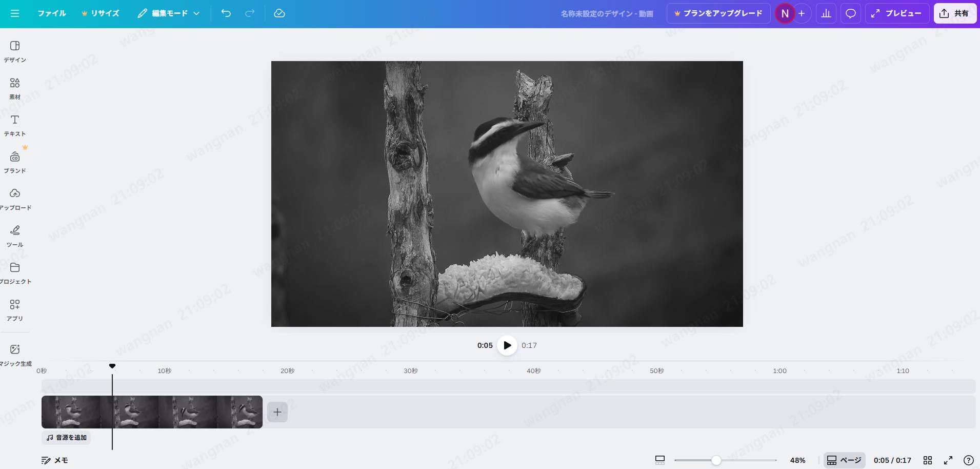
Task: Open the 素材 elements panel
Action: coord(15,88)
